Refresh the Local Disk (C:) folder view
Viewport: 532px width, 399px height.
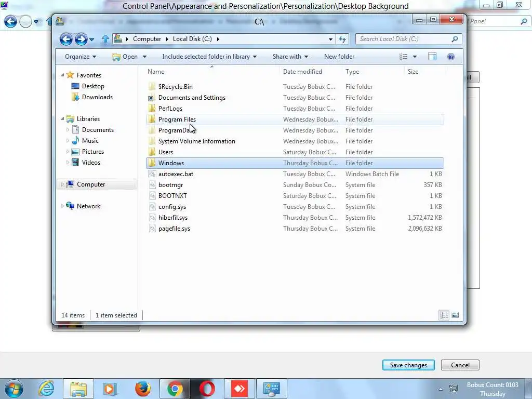point(342,39)
